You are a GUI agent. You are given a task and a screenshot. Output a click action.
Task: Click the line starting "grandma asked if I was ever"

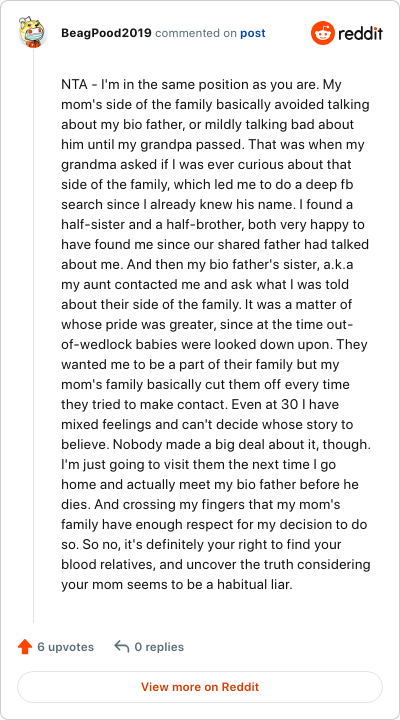[x=206, y=164]
